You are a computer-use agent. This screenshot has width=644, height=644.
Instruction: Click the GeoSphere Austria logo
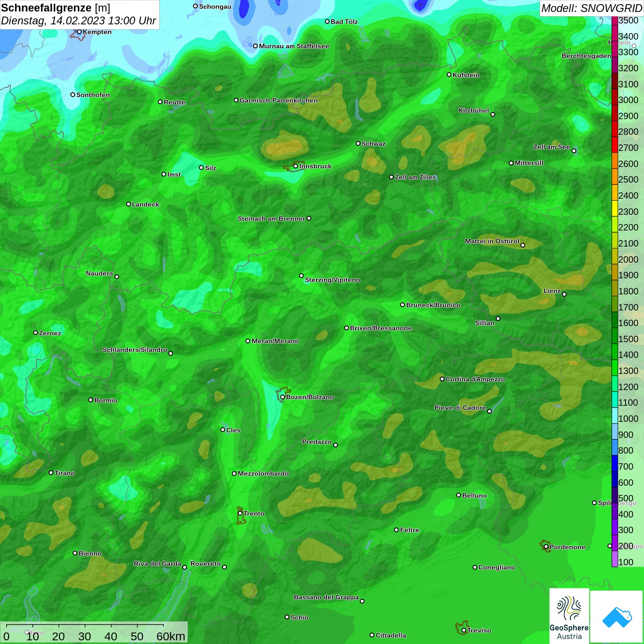[569, 616]
